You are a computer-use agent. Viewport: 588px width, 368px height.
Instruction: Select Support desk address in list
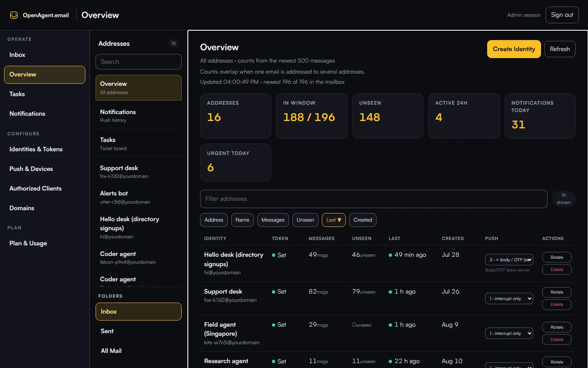pyautogui.click(x=138, y=172)
